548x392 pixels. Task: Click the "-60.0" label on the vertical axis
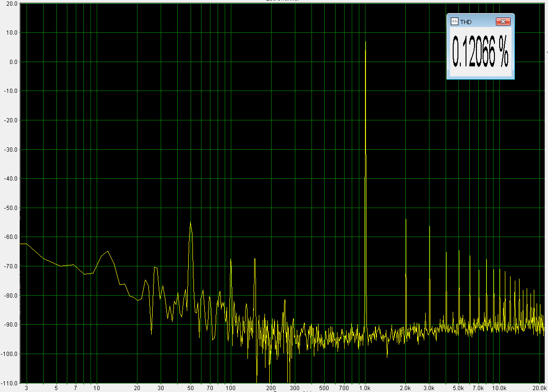[11, 237]
